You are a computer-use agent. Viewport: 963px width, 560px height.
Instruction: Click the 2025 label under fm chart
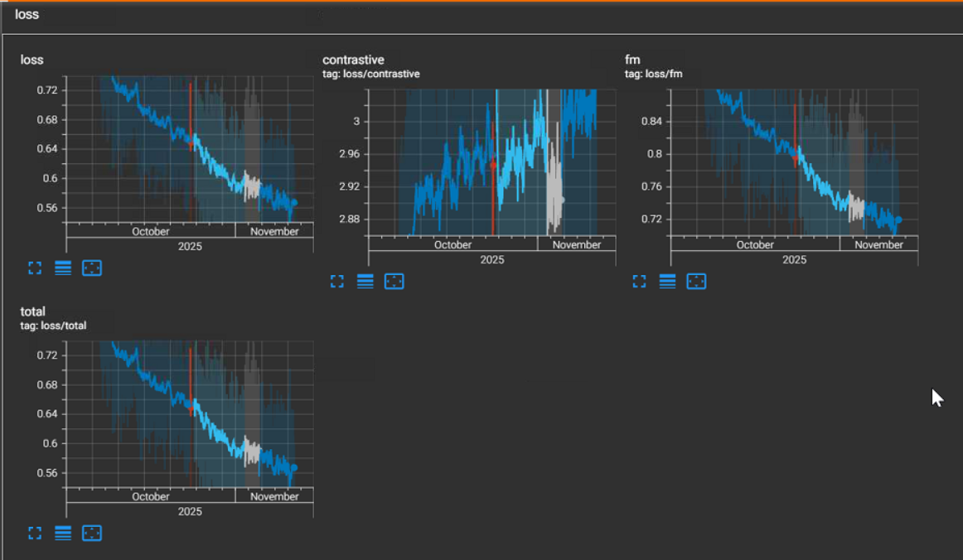pos(794,260)
